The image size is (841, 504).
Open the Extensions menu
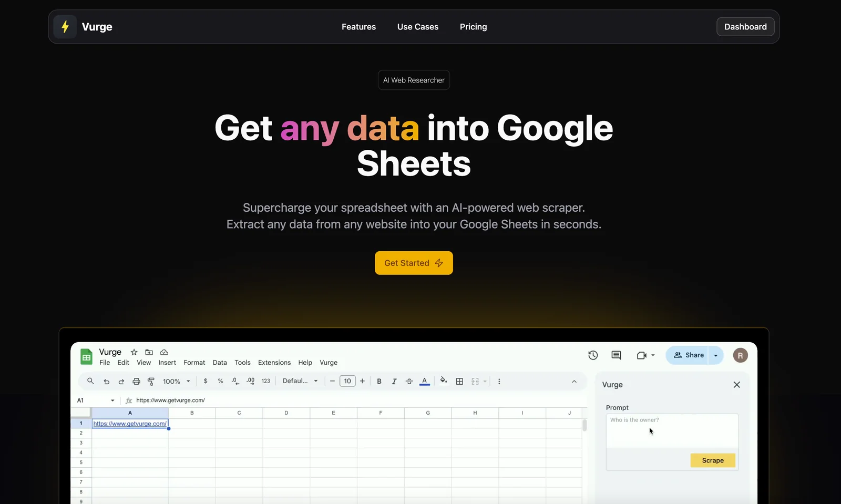(274, 363)
